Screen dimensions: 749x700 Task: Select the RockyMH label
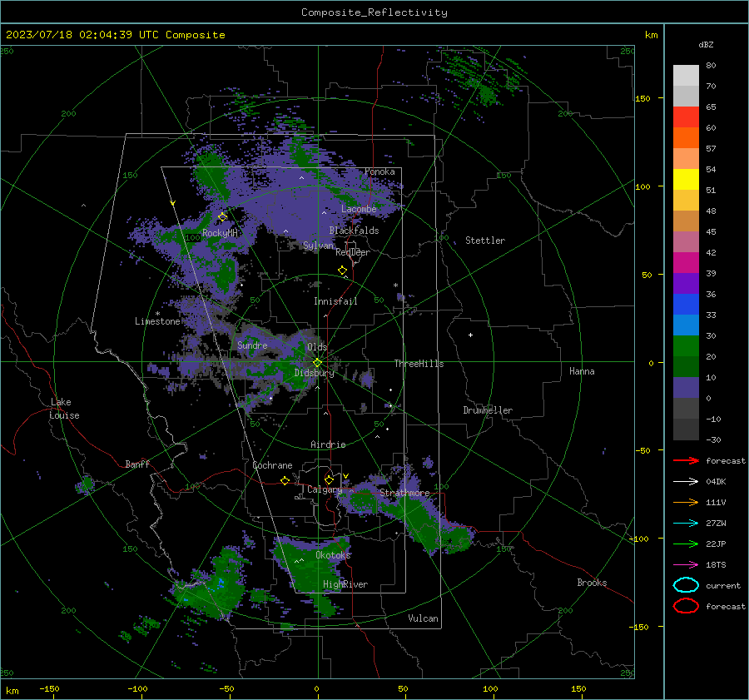[219, 233]
